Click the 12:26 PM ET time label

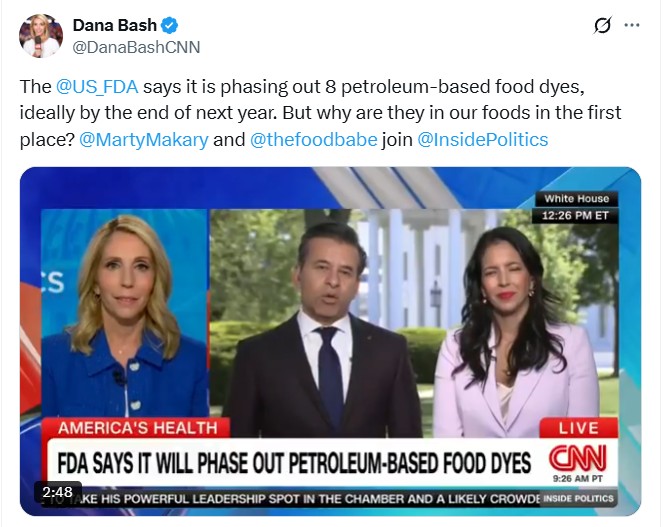click(x=575, y=215)
